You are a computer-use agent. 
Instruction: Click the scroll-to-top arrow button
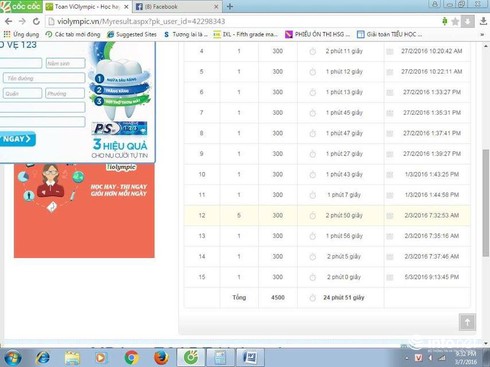click(467, 322)
